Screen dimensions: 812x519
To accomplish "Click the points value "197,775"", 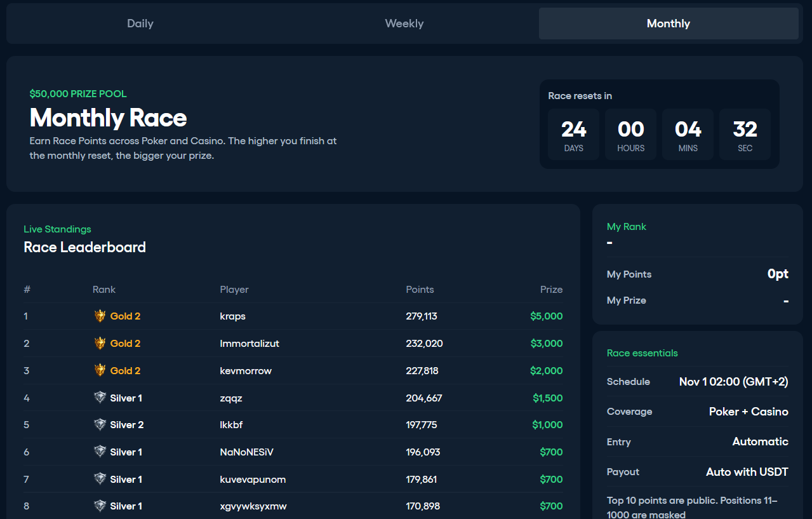I will [x=422, y=425].
